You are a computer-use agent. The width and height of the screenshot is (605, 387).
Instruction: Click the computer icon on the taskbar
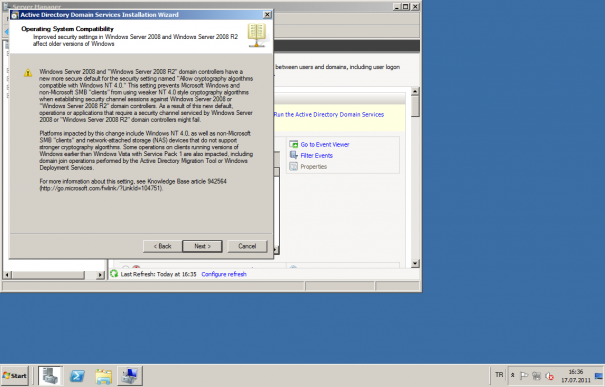(x=130, y=376)
